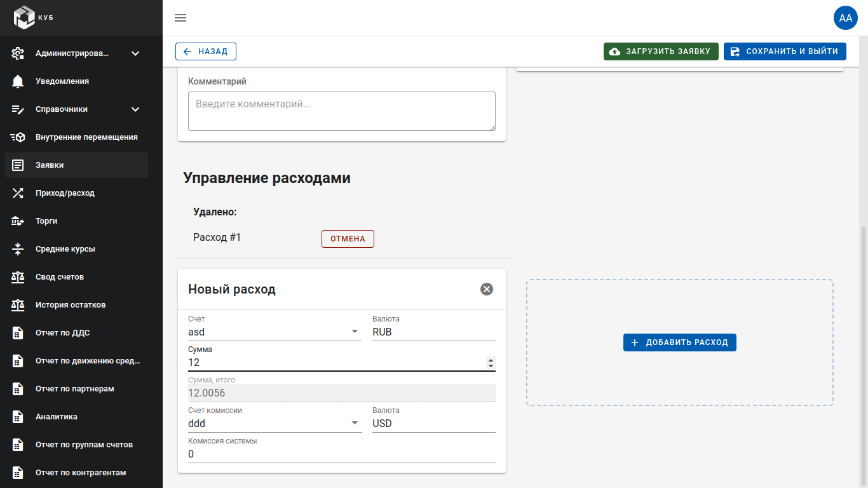868x488 pixels.
Task: Click the Валюта field showing USD
Action: [434, 423]
